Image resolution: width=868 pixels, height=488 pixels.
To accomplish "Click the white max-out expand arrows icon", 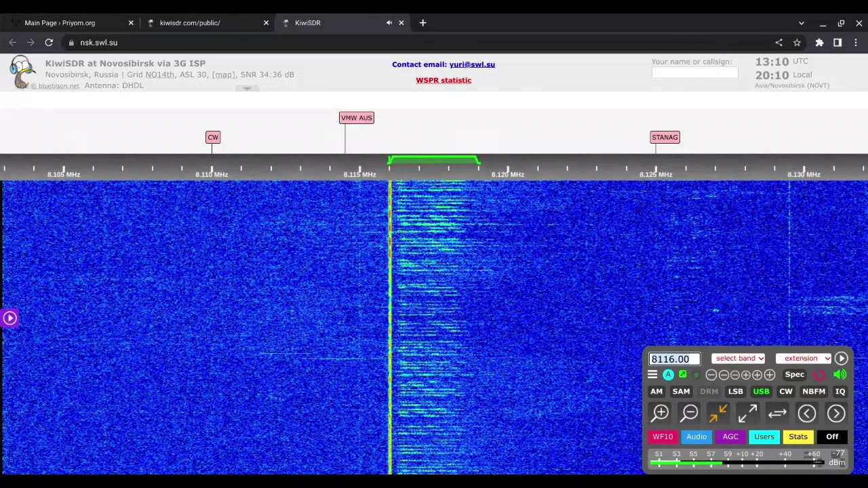I will (x=747, y=413).
